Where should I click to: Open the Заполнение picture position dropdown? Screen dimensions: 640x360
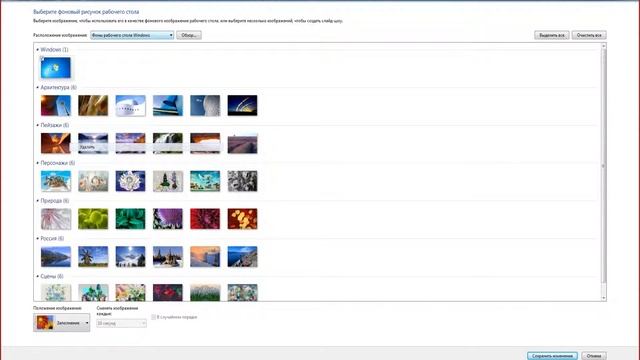click(62, 322)
